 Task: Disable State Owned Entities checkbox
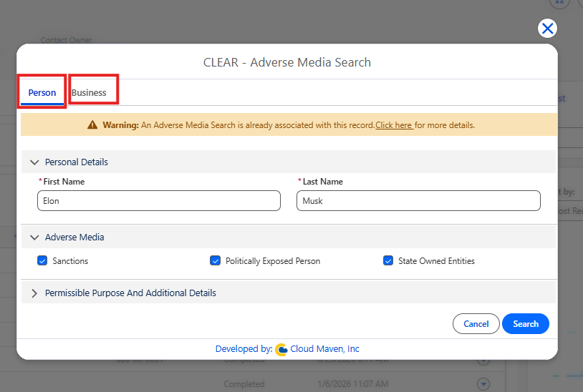click(x=388, y=260)
